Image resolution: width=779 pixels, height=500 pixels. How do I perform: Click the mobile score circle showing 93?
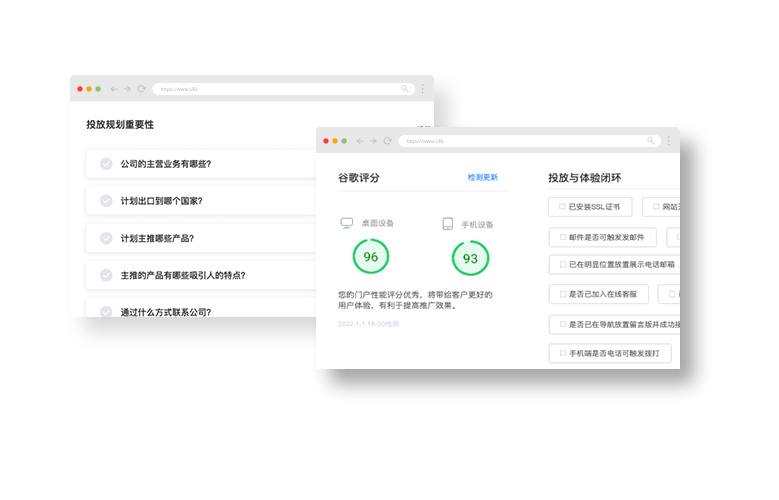pos(470,257)
